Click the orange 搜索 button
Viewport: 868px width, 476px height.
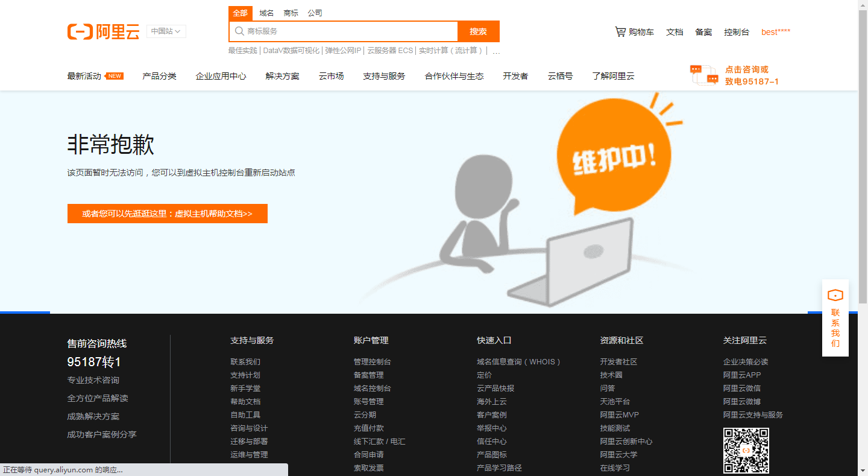[479, 31]
